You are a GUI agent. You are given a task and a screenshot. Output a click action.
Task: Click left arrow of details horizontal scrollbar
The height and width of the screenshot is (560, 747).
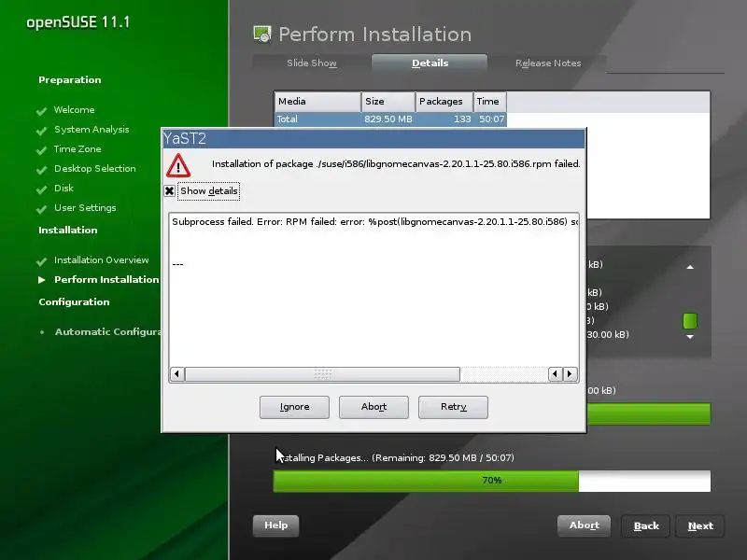176,374
